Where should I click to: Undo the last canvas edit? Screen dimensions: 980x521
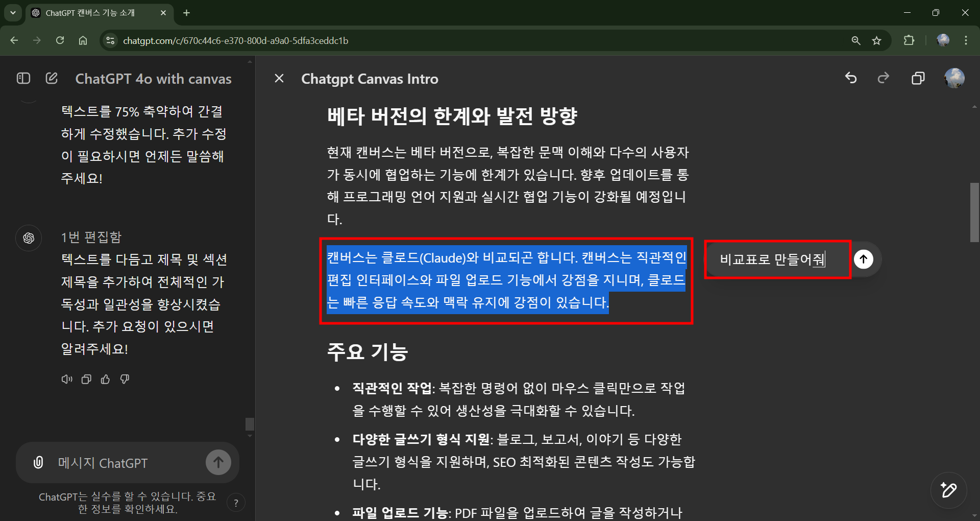tap(851, 78)
